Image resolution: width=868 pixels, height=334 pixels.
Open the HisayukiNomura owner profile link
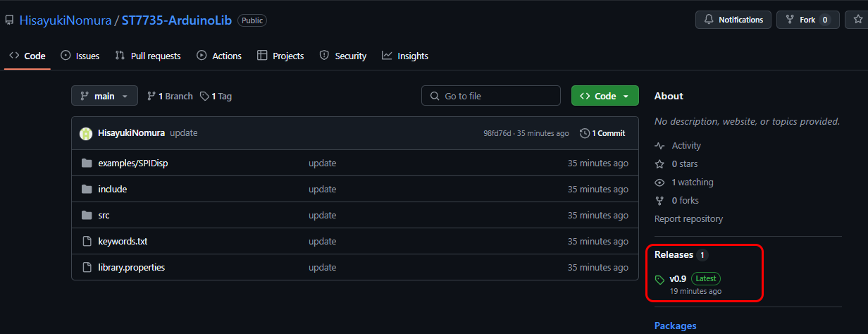66,20
